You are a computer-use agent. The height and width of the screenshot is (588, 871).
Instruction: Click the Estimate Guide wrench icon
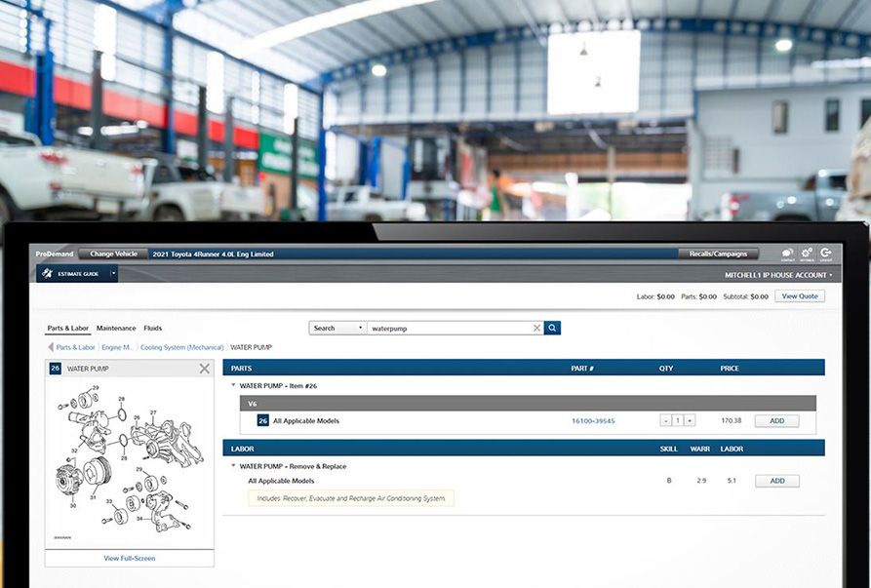pyautogui.click(x=47, y=274)
